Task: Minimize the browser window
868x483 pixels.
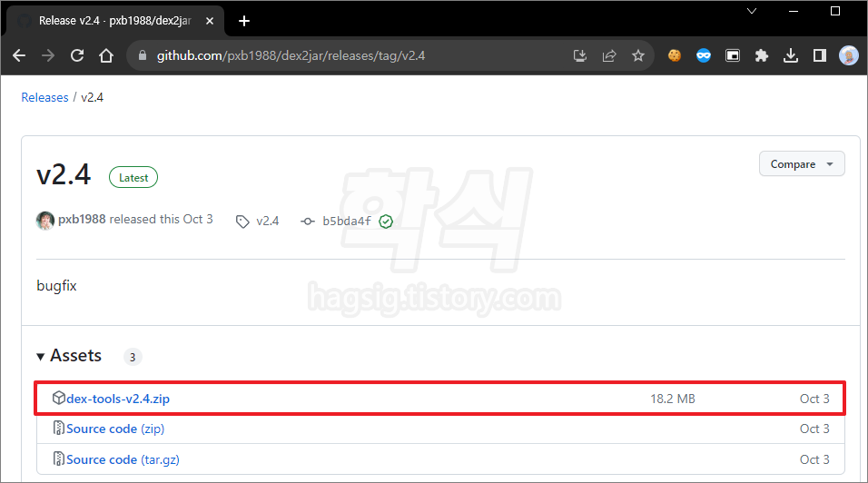Action: pos(794,11)
